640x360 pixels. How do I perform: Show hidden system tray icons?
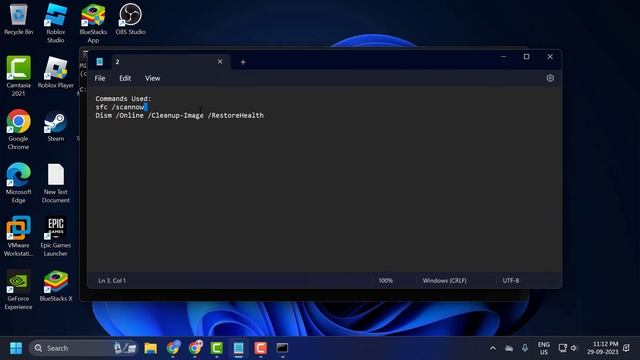tap(493, 348)
